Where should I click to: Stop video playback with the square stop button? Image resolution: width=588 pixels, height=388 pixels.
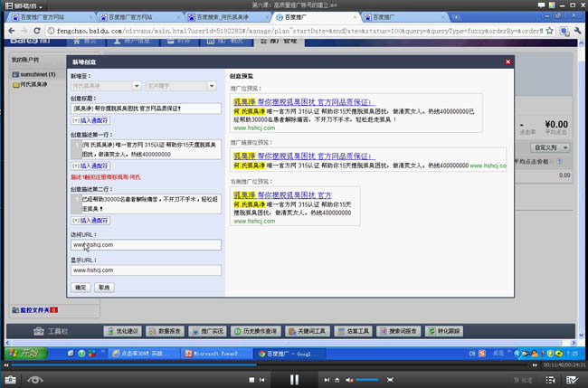pyautogui.click(x=251, y=380)
